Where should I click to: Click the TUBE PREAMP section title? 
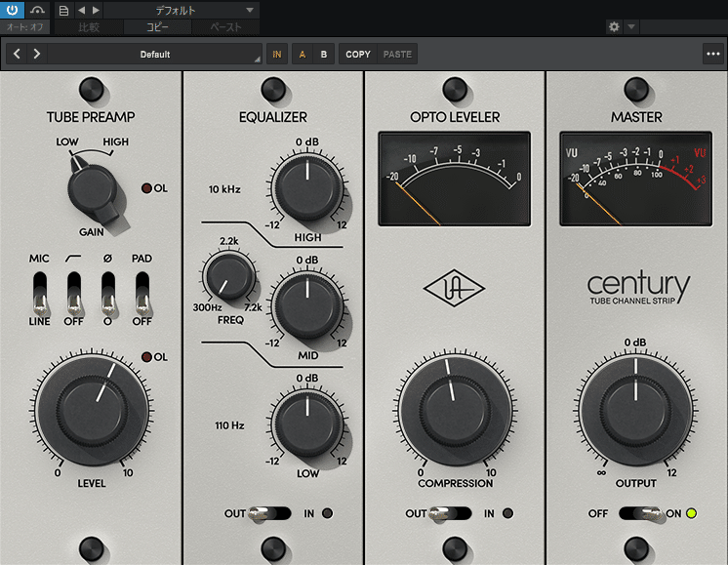pos(91,117)
